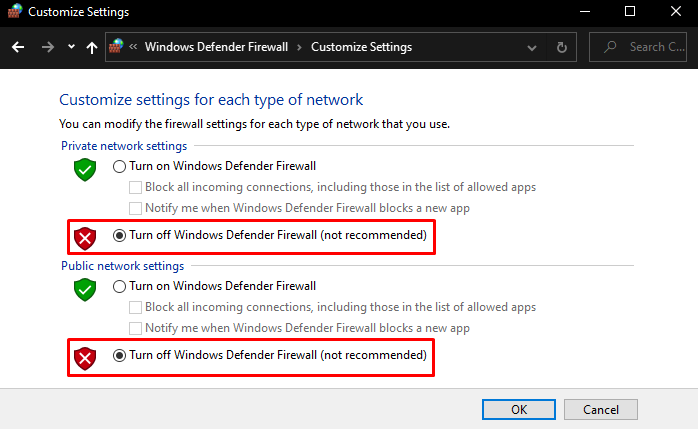Click the red shield under Public network settings

point(85,357)
